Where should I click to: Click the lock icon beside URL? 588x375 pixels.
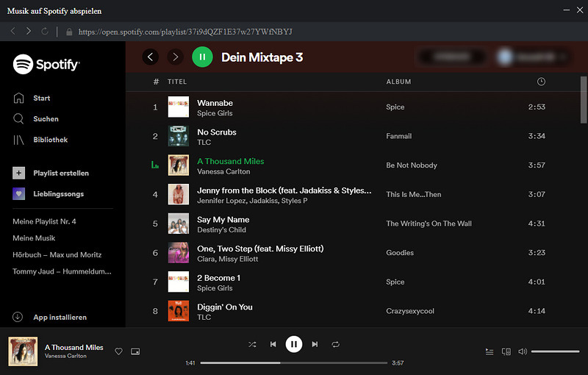[69, 32]
